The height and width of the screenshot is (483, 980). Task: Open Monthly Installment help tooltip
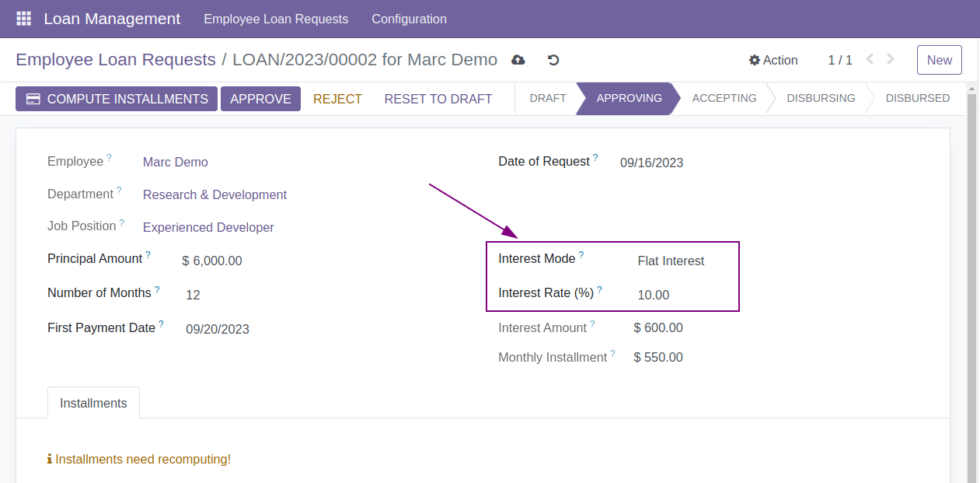614,352
